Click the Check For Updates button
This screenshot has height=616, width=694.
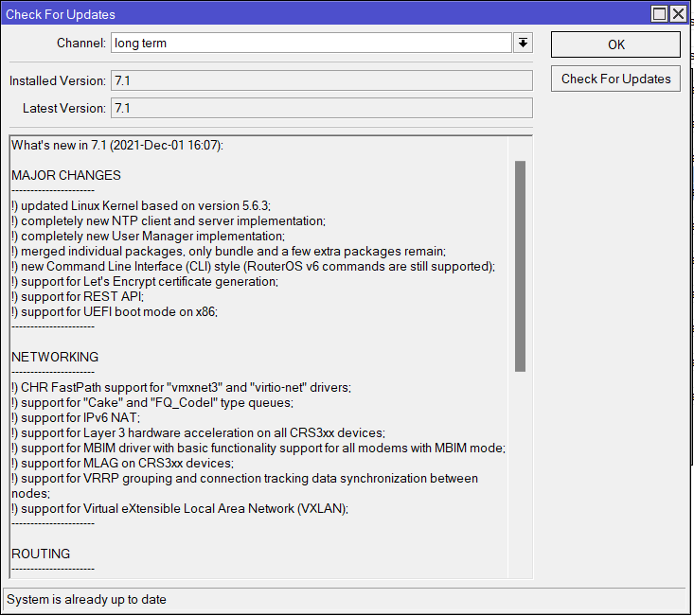[x=615, y=79]
